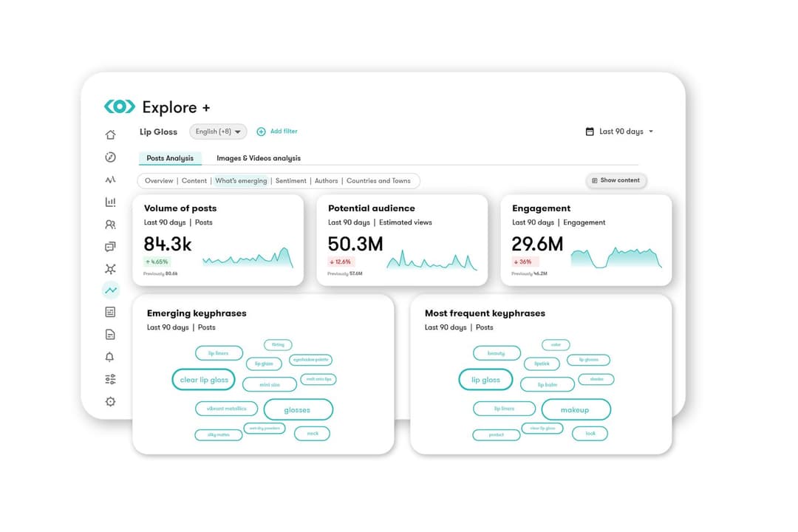
Task: Click the Emerging keyphrases card heading
Action: coord(197,313)
